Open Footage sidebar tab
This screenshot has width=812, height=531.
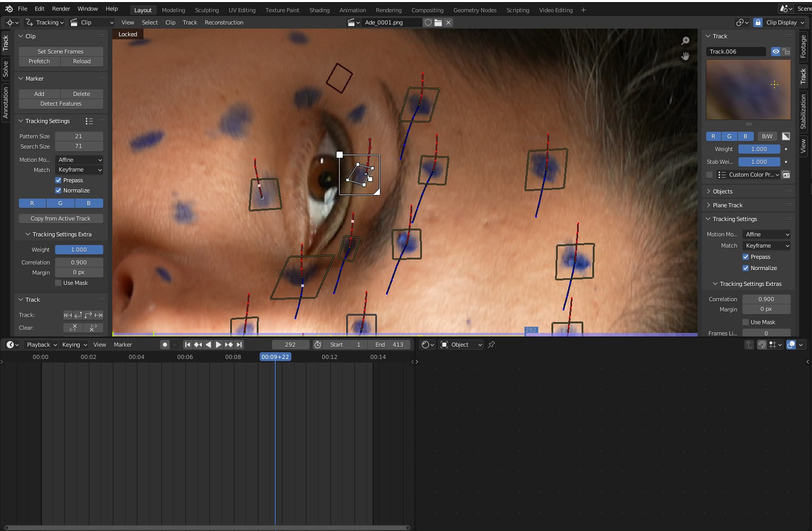[x=803, y=46]
